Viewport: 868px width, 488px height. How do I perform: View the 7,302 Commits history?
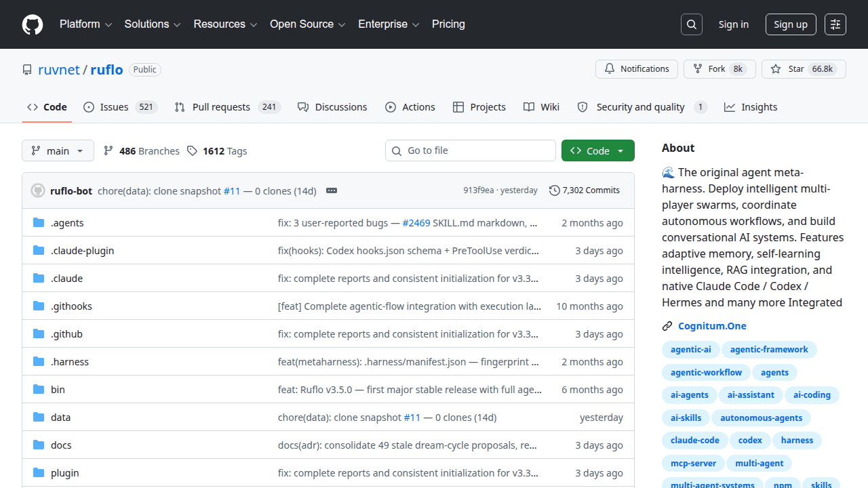(x=585, y=190)
